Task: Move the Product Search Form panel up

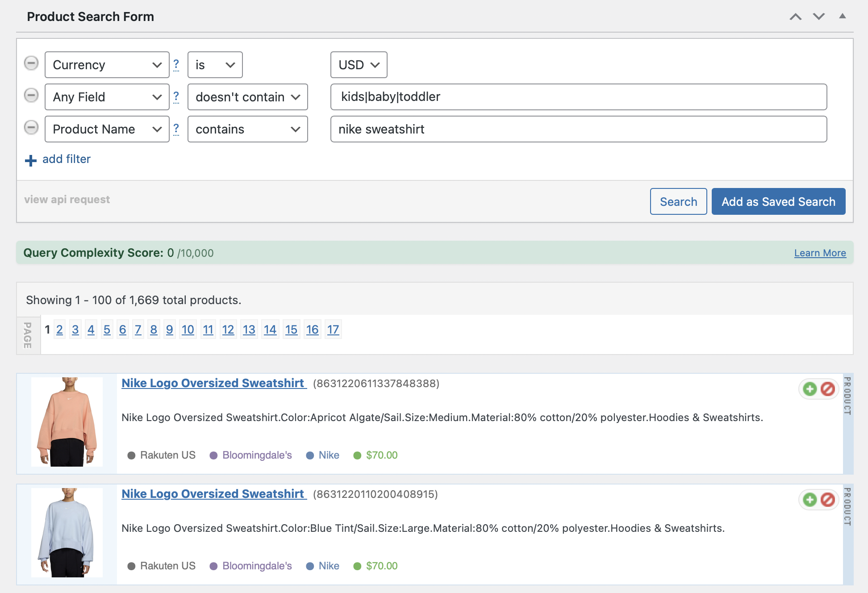Action: point(796,17)
